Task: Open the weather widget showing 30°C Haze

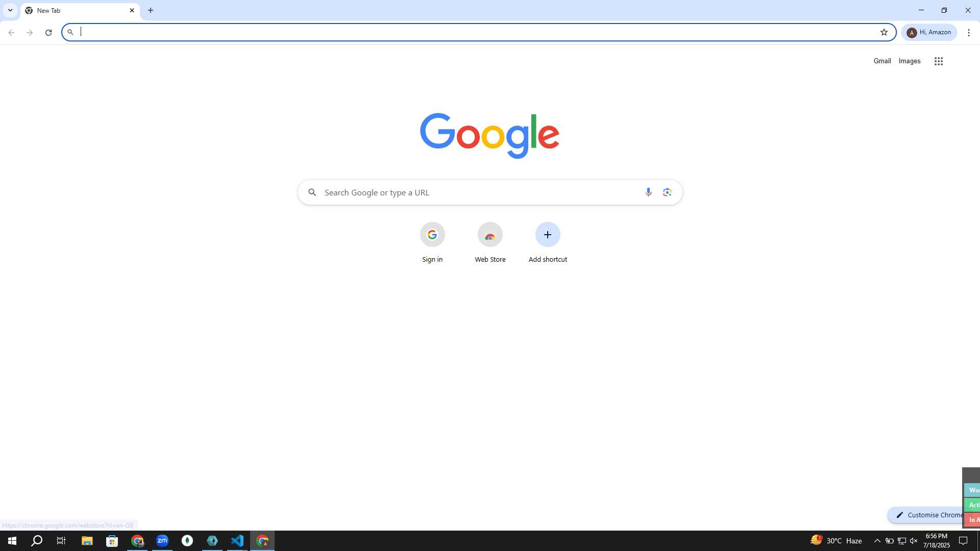Action: pos(836,541)
